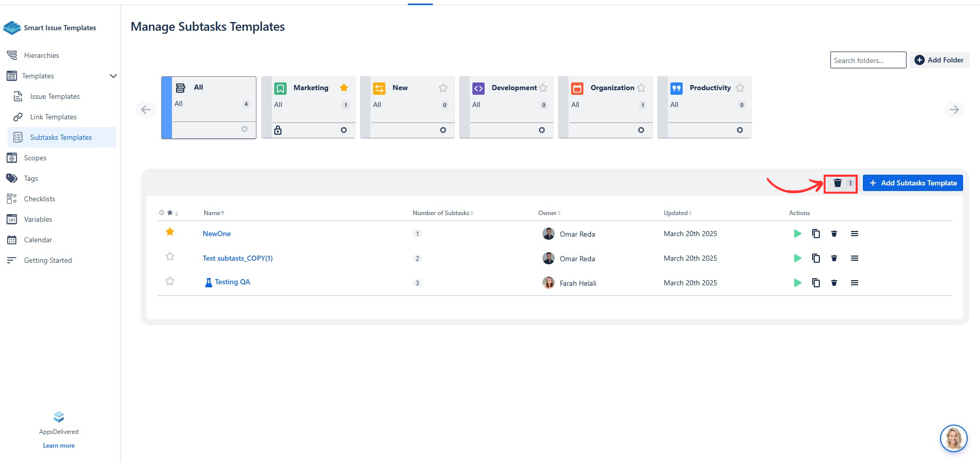Click Add Subtasks Template button
The image size is (980, 462).
912,183
